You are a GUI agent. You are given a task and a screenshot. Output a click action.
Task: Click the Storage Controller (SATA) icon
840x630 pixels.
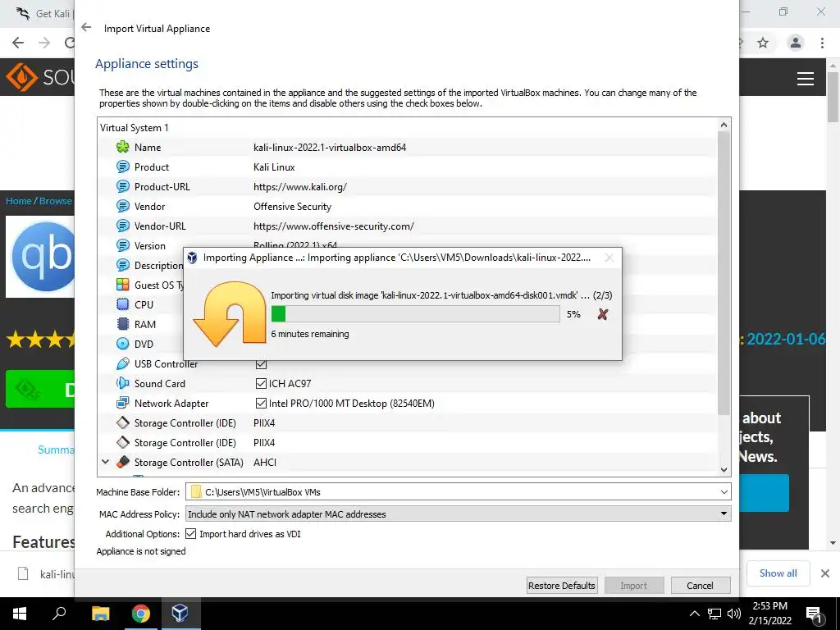tap(123, 462)
